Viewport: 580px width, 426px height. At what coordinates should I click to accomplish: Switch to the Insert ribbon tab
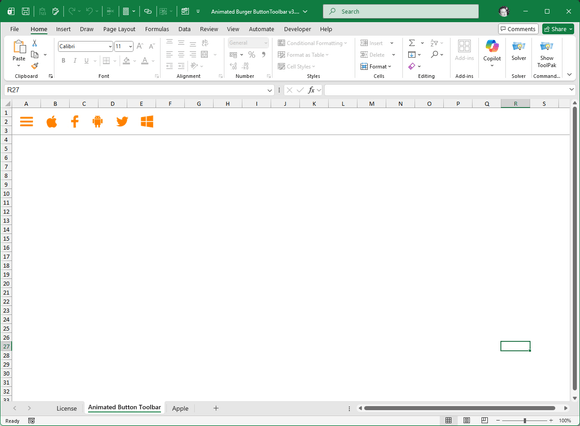63,29
